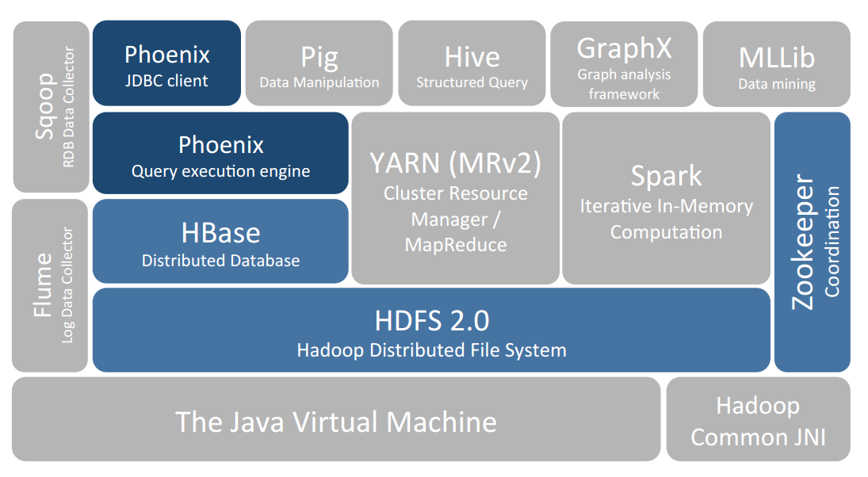Screen dimensions: 868x477
Task: Select the Phoenix Query execution engine block
Action: point(220,153)
